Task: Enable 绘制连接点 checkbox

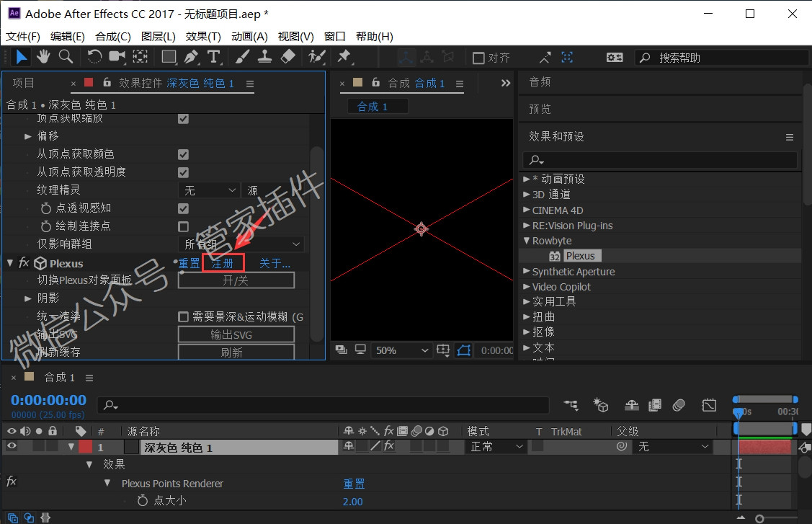Action: 183,226
